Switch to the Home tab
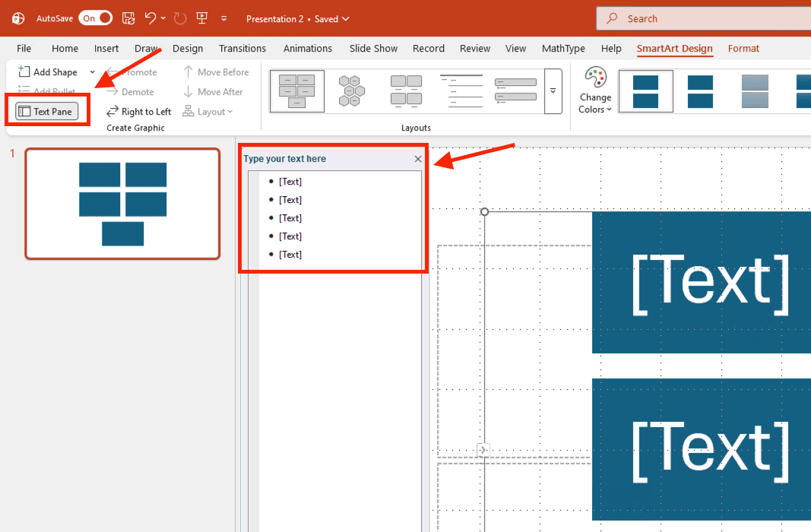This screenshot has height=532, width=811. (65, 48)
